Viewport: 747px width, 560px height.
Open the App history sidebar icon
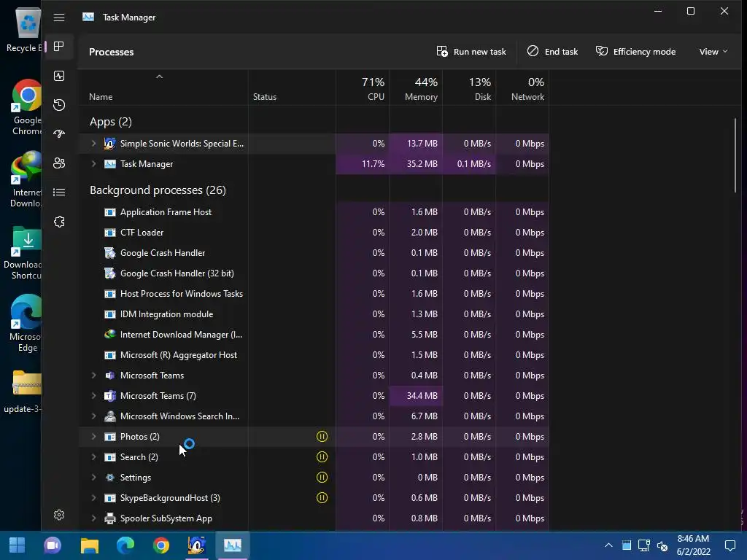coord(59,105)
